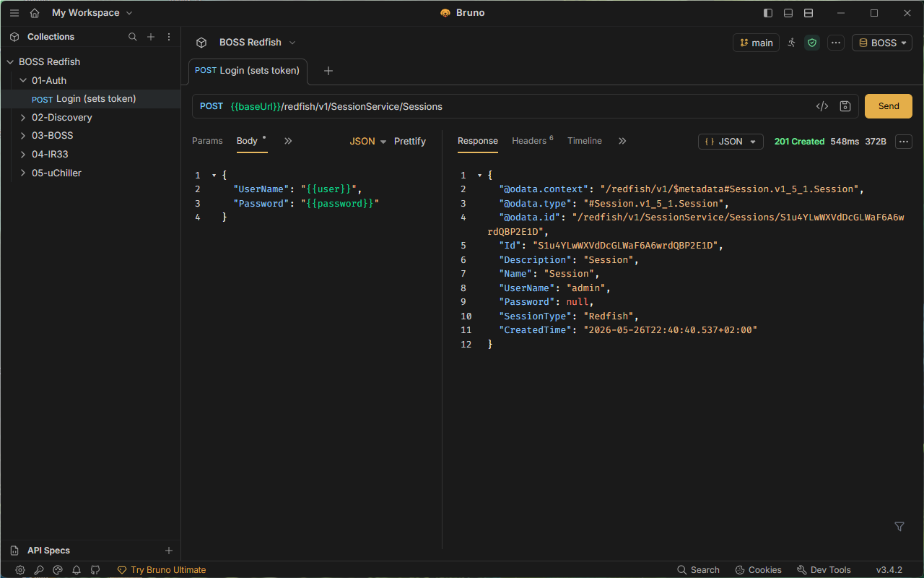
Task: Click the green shield security icon
Action: point(812,43)
